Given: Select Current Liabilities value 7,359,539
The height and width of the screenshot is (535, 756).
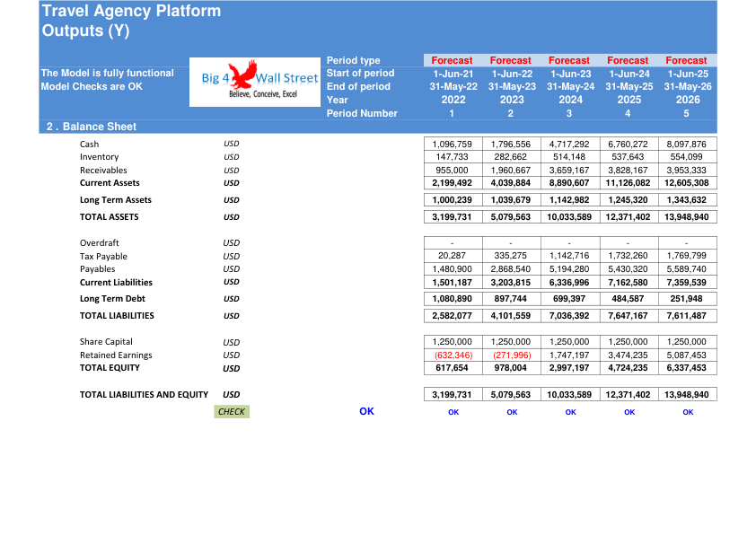Looking at the screenshot, I should pos(687,283).
